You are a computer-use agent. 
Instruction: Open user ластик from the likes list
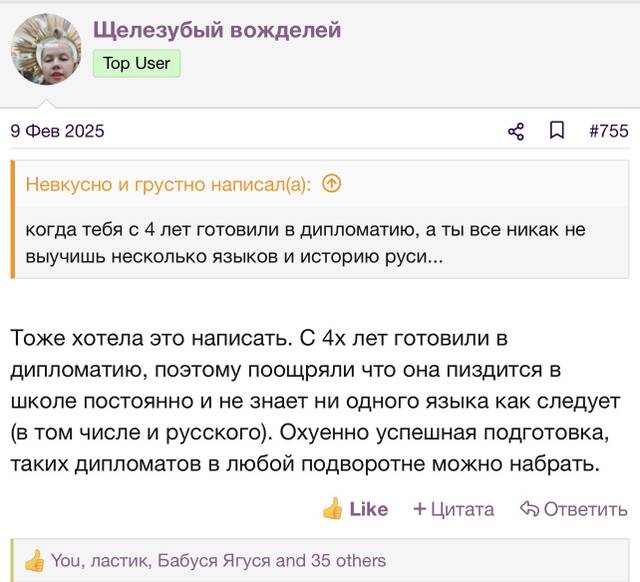[x=121, y=561]
